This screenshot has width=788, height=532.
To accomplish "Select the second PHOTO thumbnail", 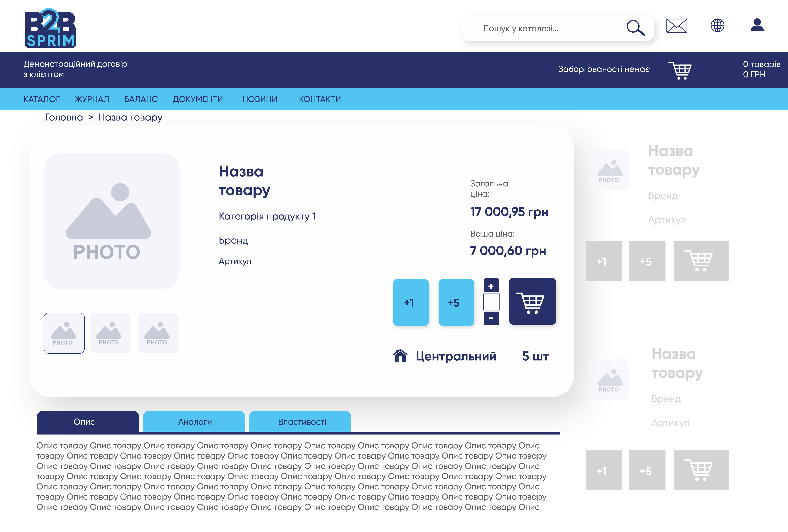I will (x=110, y=333).
